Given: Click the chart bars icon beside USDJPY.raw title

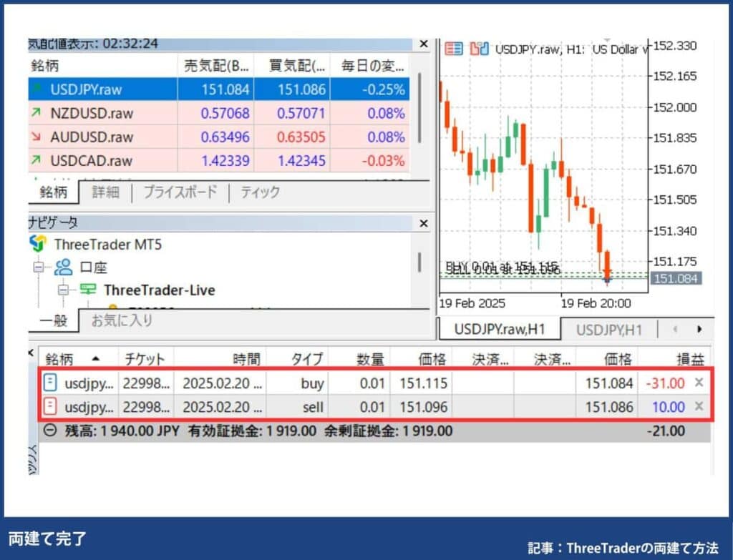Looking at the screenshot, I should tap(479, 49).
